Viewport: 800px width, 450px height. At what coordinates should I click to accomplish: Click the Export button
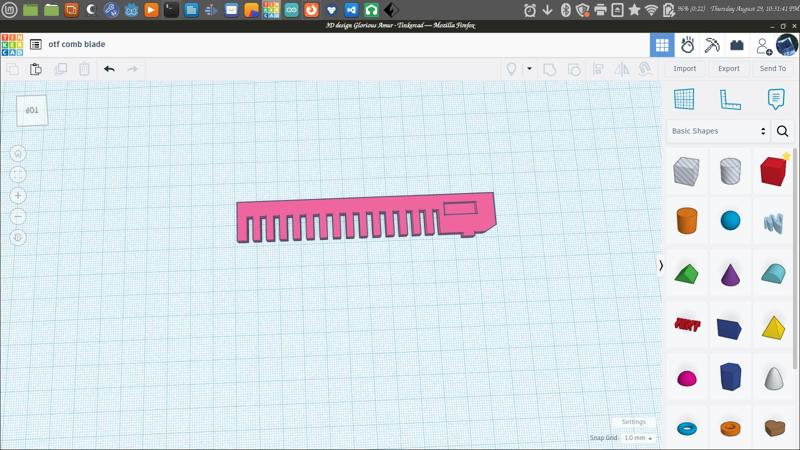pos(729,68)
